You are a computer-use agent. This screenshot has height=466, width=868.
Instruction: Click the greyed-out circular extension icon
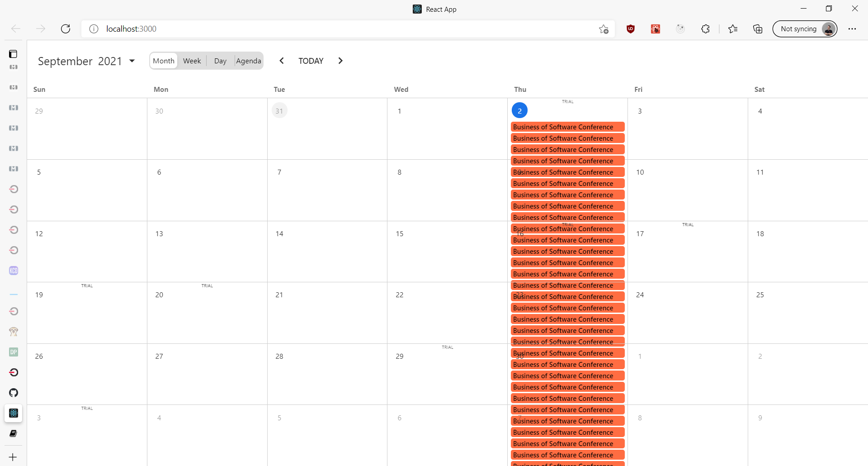[x=680, y=29]
